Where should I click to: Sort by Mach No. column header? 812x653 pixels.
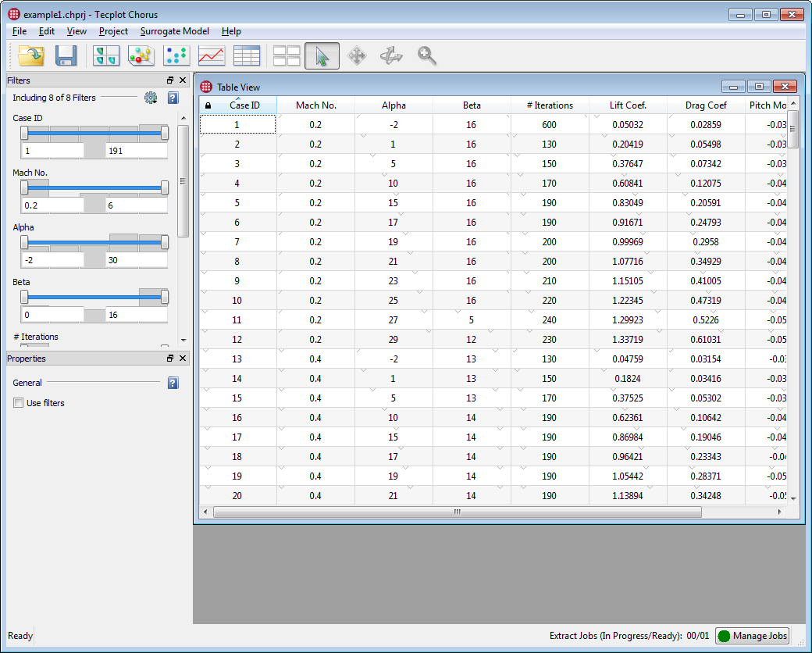point(316,105)
